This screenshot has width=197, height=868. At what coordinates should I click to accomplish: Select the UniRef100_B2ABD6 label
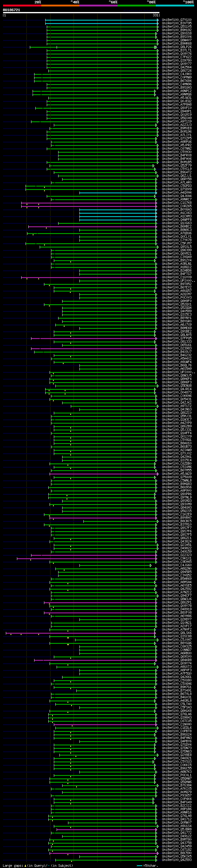[x=176, y=271]
